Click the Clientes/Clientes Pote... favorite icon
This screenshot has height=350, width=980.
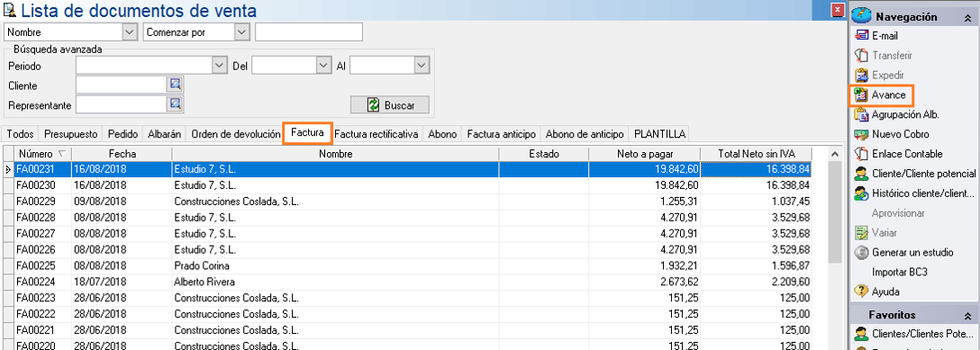862,333
